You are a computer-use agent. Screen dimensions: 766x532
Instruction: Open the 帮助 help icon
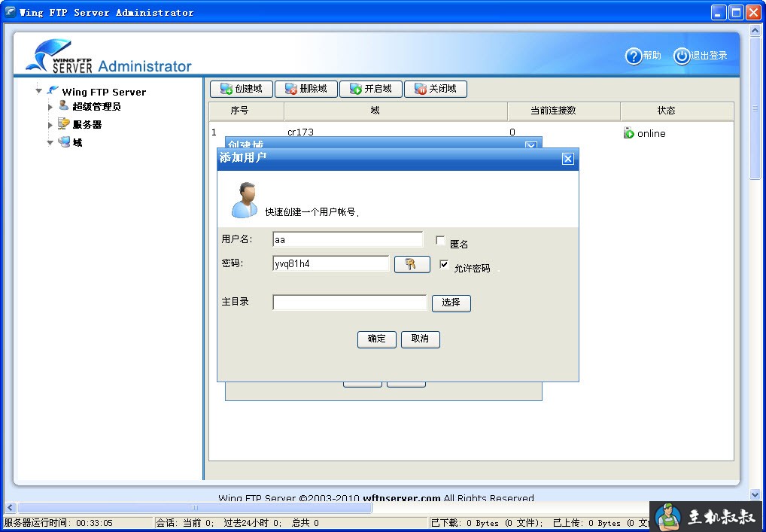point(633,56)
